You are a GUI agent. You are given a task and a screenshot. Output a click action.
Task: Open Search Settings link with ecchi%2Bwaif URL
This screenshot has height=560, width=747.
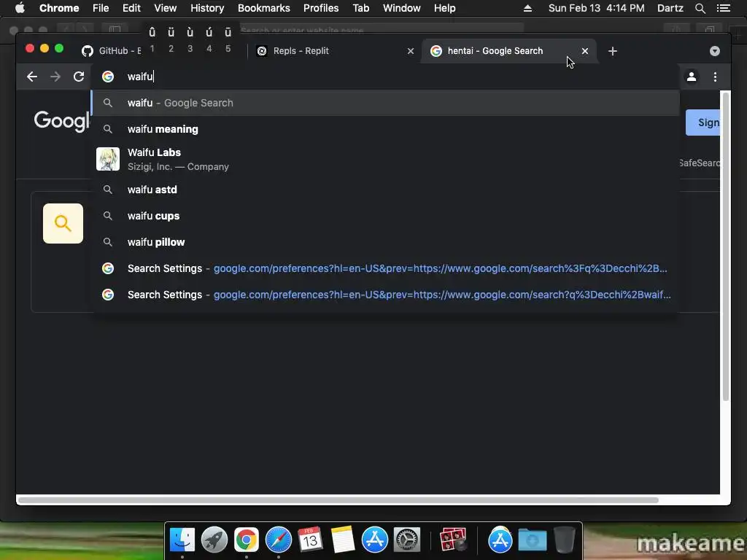(x=385, y=295)
